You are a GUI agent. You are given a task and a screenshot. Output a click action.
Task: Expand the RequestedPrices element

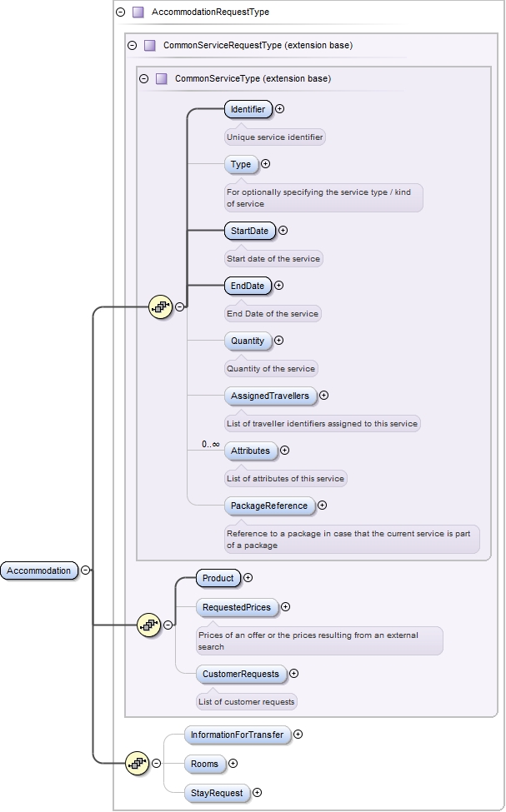[286, 607]
